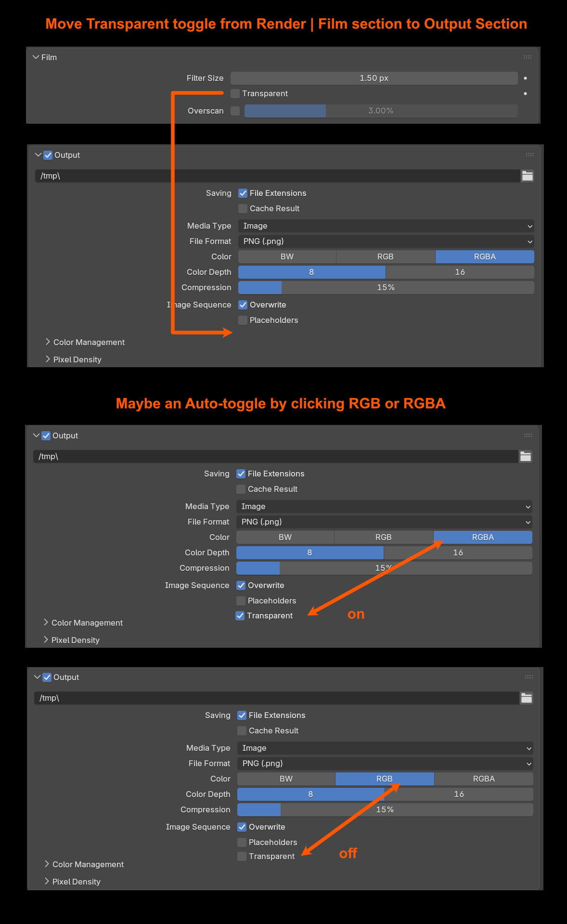Open File Format PNG dropdown in second panel
The height and width of the screenshot is (924, 567).
[x=384, y=522]
